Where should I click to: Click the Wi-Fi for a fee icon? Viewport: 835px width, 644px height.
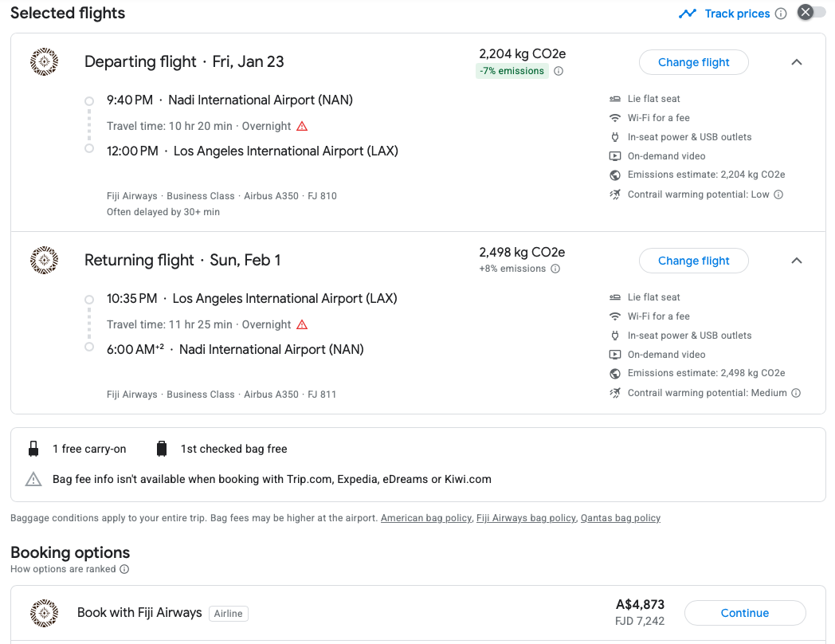click(x=614, y=117)
